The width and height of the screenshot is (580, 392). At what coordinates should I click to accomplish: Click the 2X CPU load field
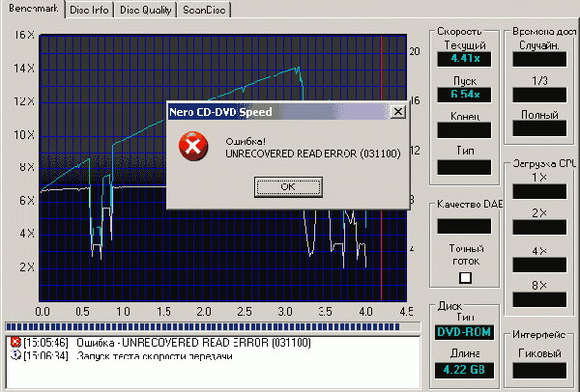539,227
